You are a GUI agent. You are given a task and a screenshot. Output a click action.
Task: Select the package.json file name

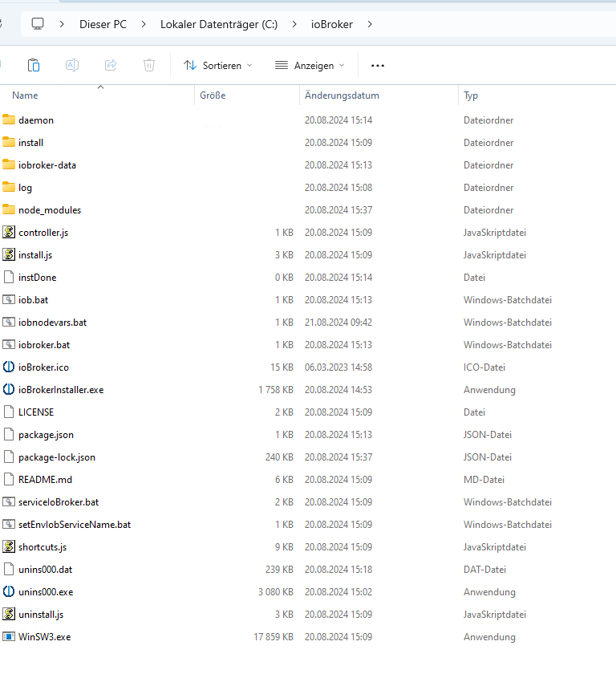(x=46, y=435)
